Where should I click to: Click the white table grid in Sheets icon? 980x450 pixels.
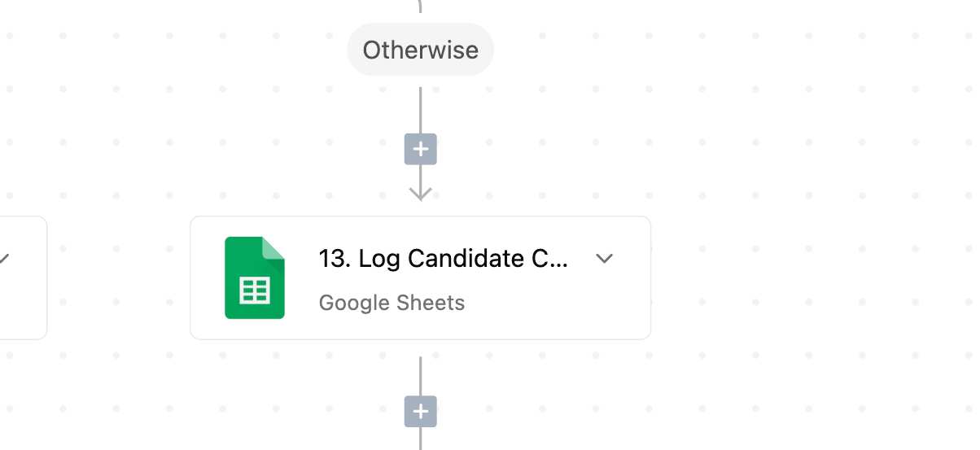tap(255, 290)
